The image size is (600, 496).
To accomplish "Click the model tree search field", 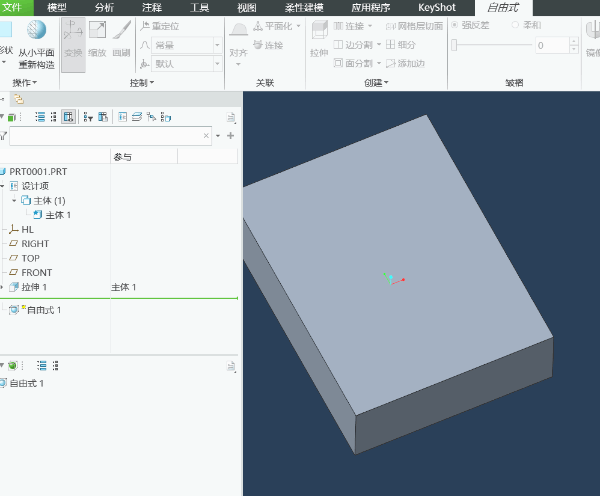I will coord(110,135).
